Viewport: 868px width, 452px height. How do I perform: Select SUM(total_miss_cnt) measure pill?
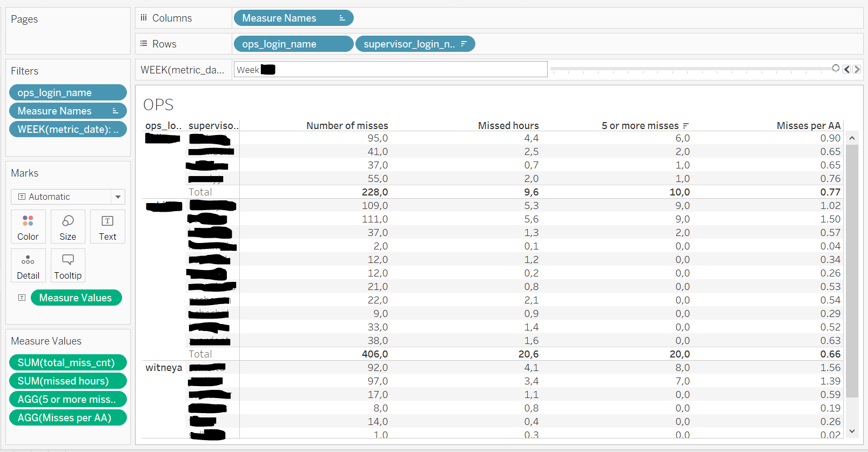click(68, 362)
